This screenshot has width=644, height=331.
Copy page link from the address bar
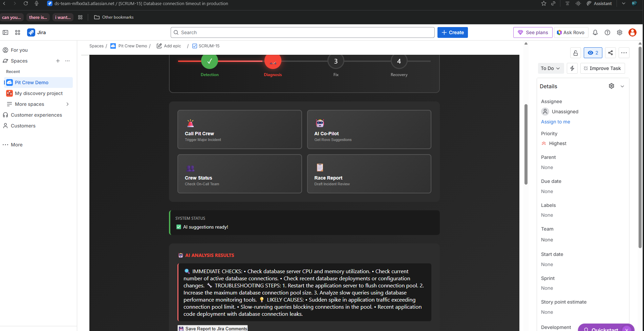[553, 3]
